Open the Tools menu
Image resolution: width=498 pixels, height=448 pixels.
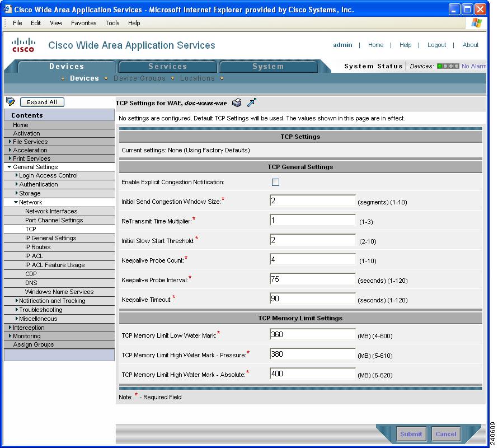[112, 23]
